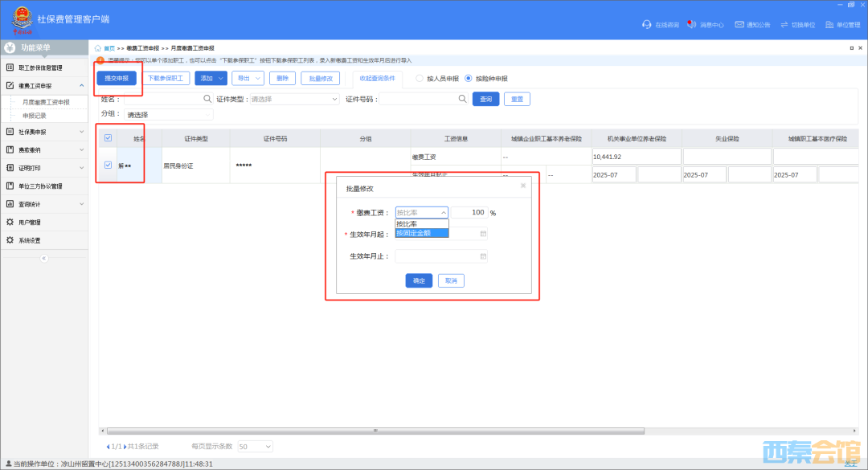Click the 通知公告 envelope icon
The width and height of the screenshot is (868, 470).
click(x=739, y=25)
